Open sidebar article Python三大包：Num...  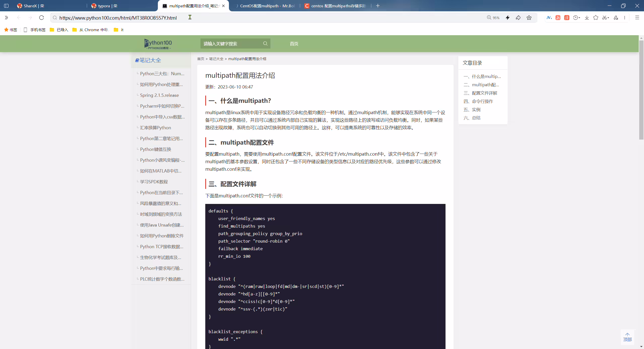pos(162,74)
